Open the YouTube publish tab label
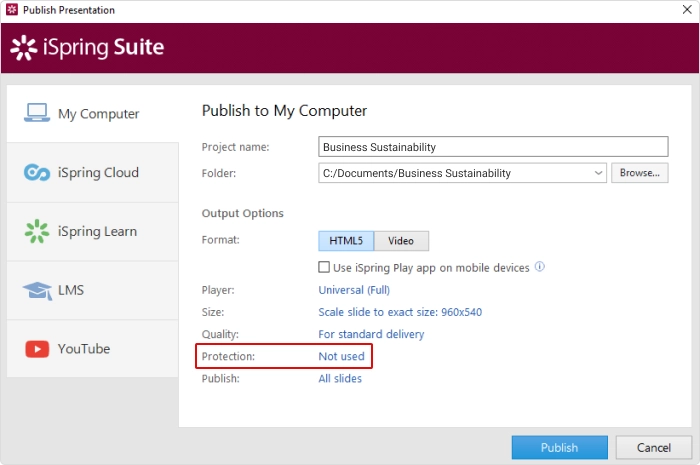The image size is (700, 465). point(84,349)
